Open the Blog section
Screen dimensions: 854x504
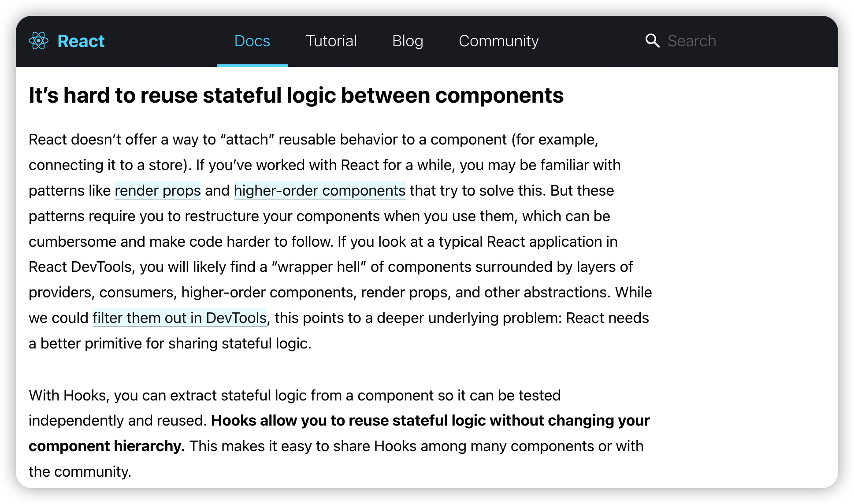point(408,41)
